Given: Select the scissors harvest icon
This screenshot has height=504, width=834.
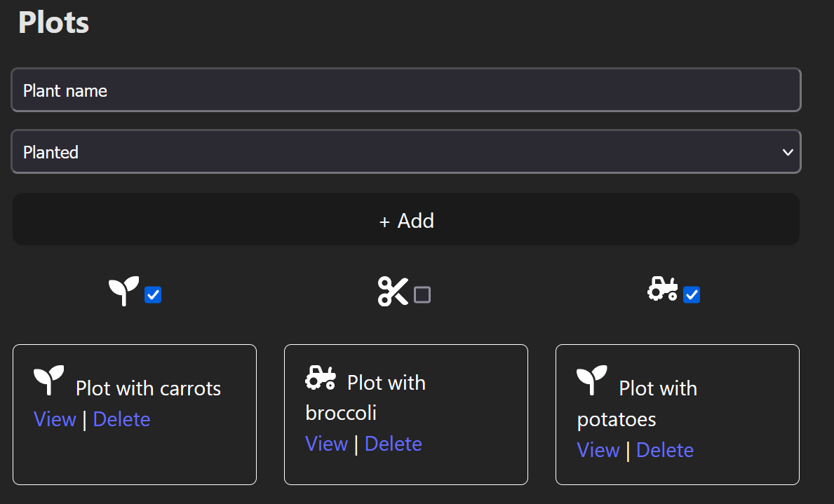Looking at the screenshot, I should 393,290.
